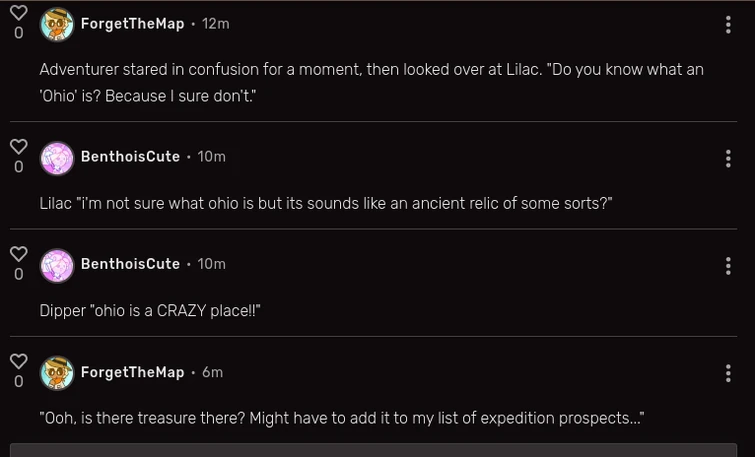Open ForgetTheMap's profile from the 6m comment
The width and height of the screenshot is (755, 457).
point(132,372)
